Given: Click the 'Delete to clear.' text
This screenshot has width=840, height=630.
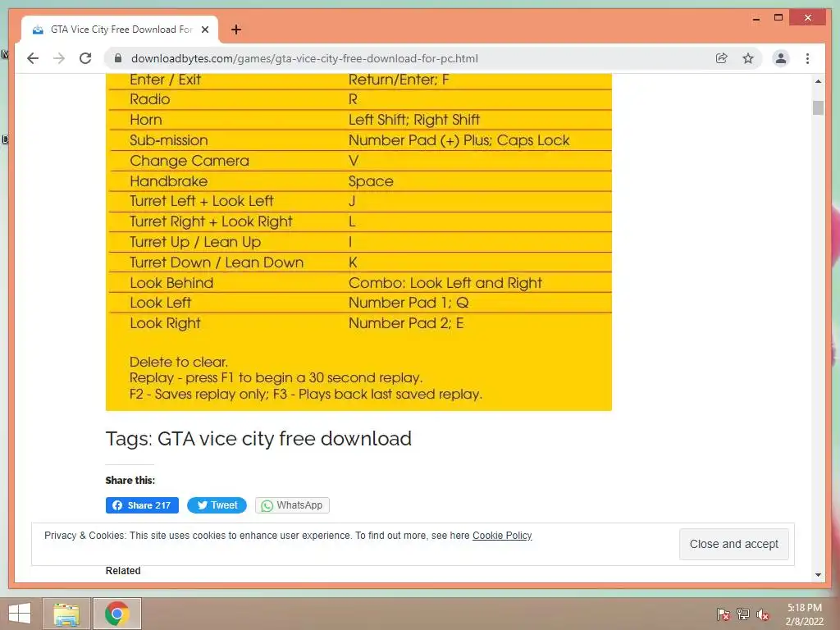Looking at the screenshot, I should [x=178, y=362].
